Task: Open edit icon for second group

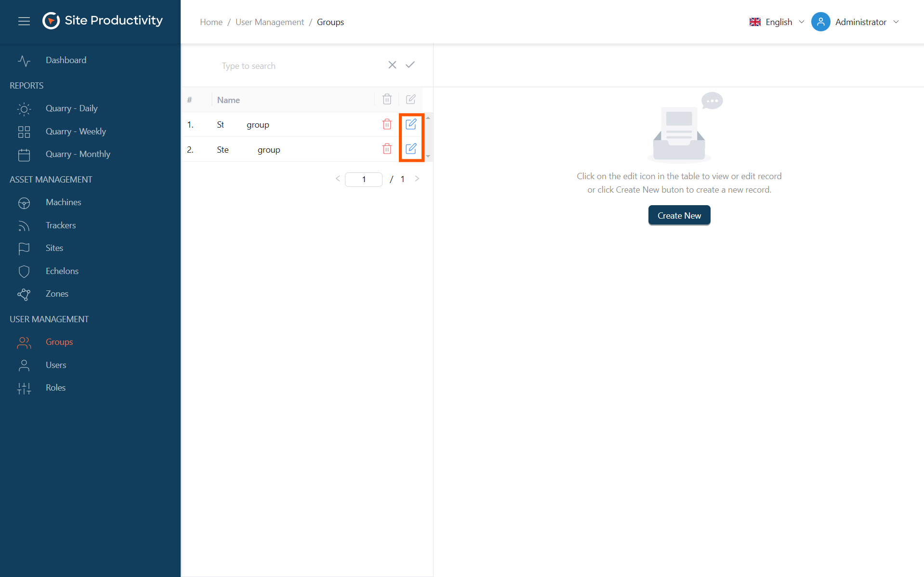Action: [x=411, y=149]
